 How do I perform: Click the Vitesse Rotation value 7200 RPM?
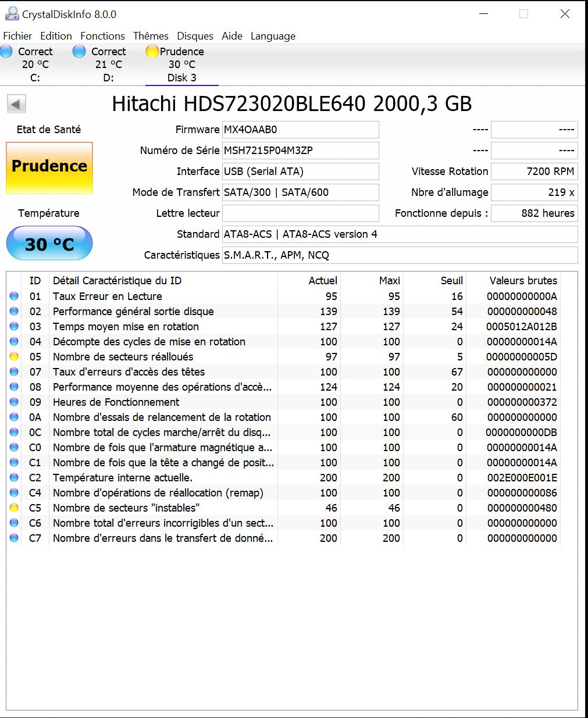[534, 172]
